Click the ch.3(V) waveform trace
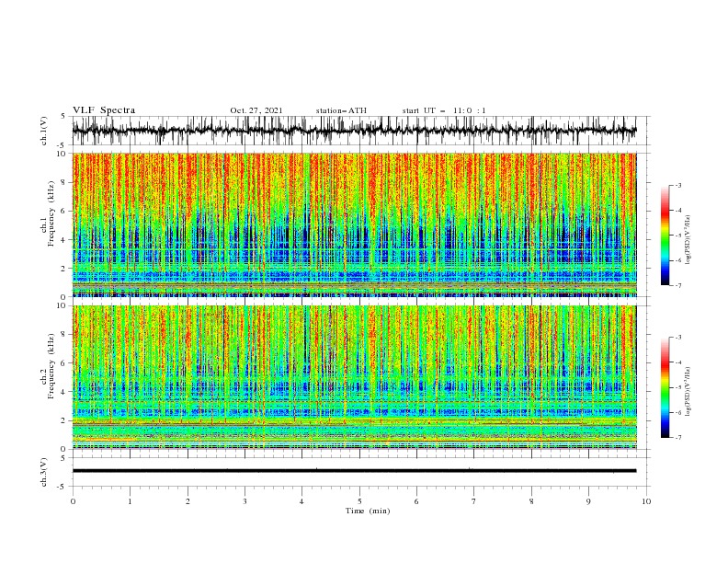Viewport: 728px width, 563px height. tap(354, 471)
